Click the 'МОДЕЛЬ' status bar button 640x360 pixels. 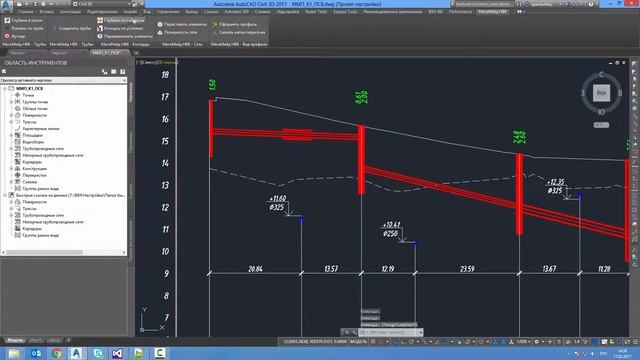[x=358, y=342]
